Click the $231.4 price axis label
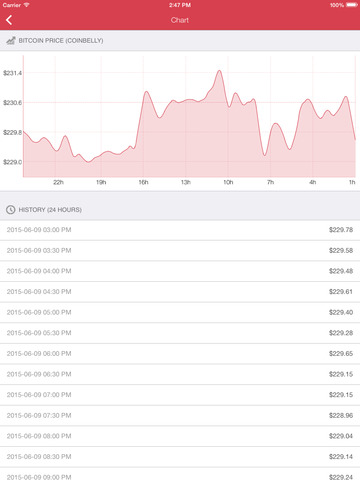The height and width of the screenshot is (480, 360). [x=12, y=73]
